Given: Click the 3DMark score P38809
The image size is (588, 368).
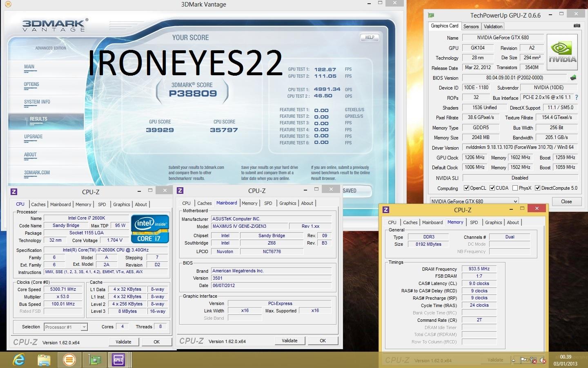Looking at the screenshot, I should pyautogui.click(x=193, y=93).
